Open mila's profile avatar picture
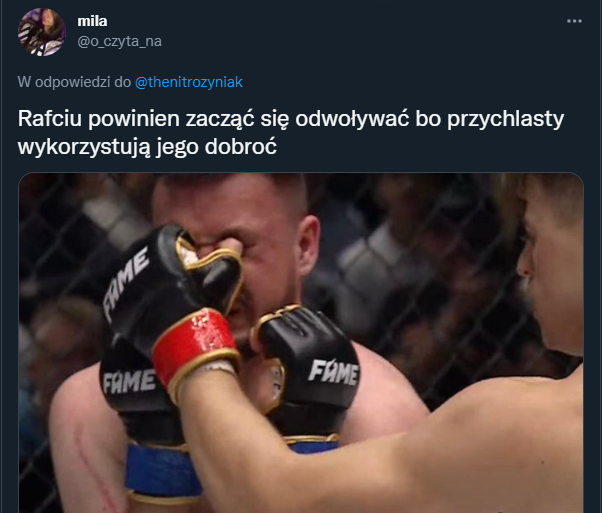Viewport: 602px width, 513px height. click(42, 32)
